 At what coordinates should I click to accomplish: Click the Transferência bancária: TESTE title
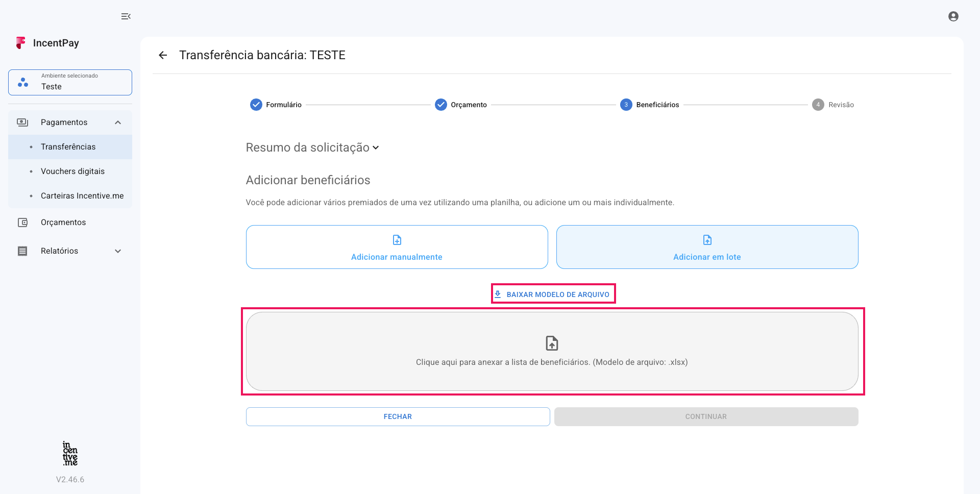click(262, 55)
